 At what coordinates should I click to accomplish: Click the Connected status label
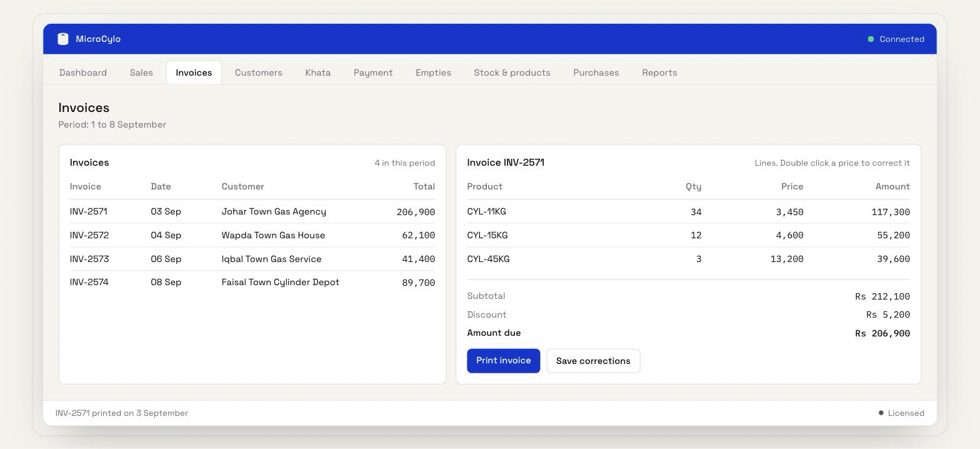[x=902, y=39]
